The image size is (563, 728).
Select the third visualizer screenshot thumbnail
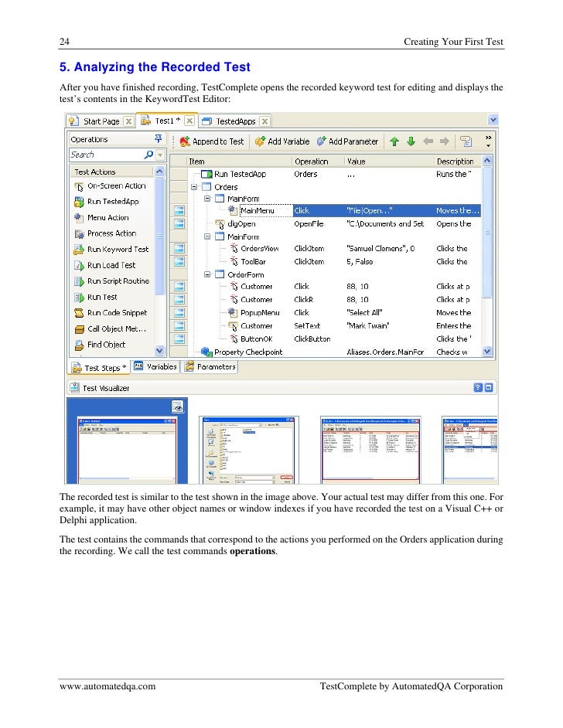[x=370, y=450]
